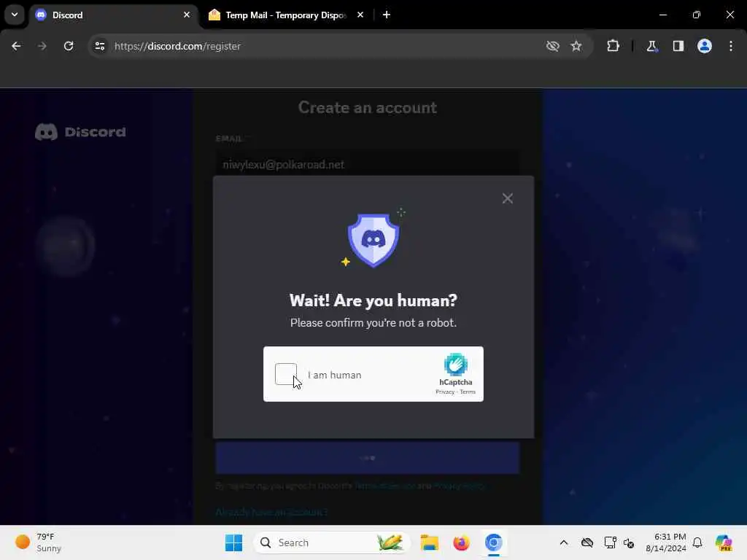Image resolution: width=747 pixels, height=560 pixels.
Task: Open Chrome Labs flask icon
Action: pos(651,46)
